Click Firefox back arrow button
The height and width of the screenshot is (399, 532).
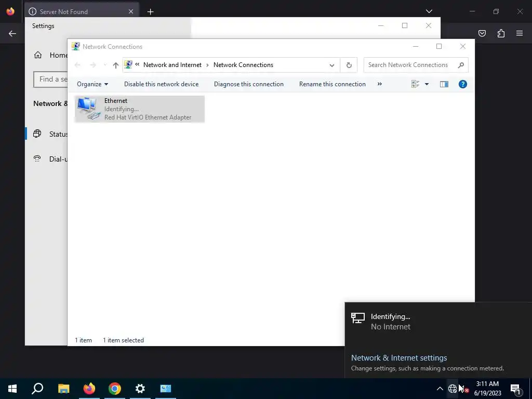pyautogui.click(x=12, y=33)
